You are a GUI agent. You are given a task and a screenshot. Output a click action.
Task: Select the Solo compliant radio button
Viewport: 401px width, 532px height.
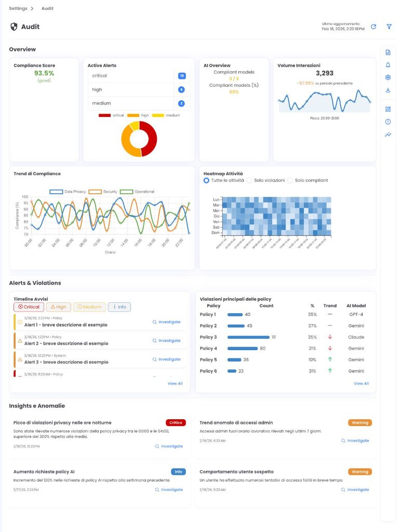[290, 180]
